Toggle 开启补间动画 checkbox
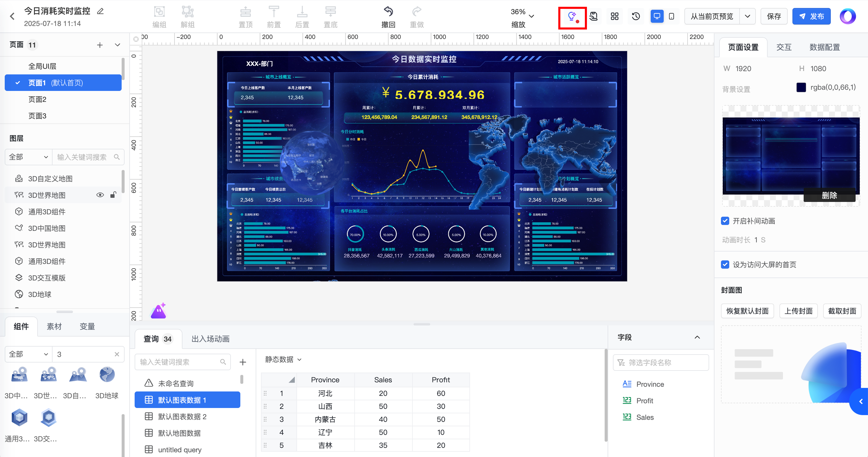 tap(725, 221)
